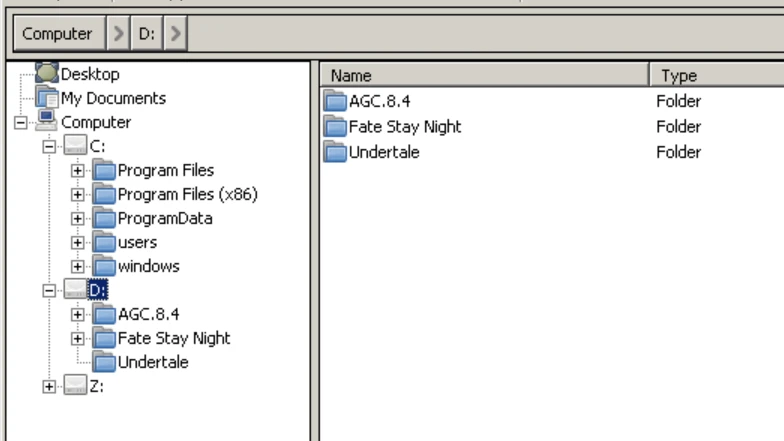This screenshot has width=784, height=441.
Task: Select the windows folder in tree
Action: [148, 266]
